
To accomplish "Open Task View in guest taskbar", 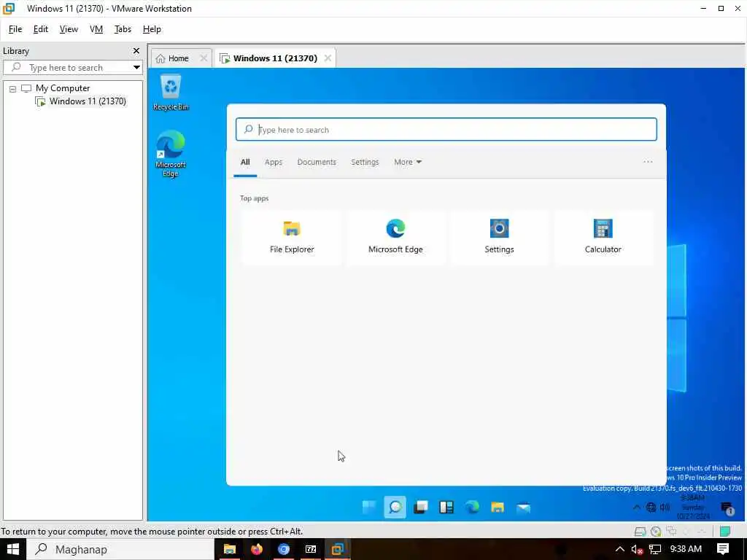I will click(x=421, y=507).
